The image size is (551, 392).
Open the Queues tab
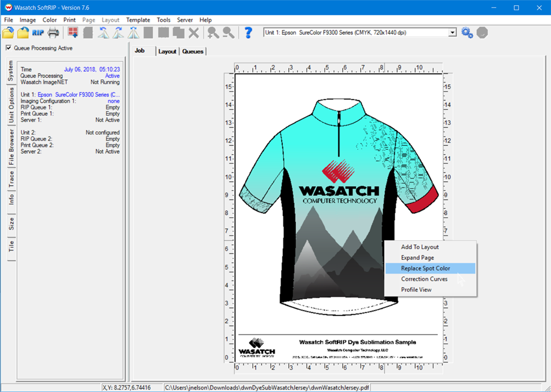tap(192, 51)
